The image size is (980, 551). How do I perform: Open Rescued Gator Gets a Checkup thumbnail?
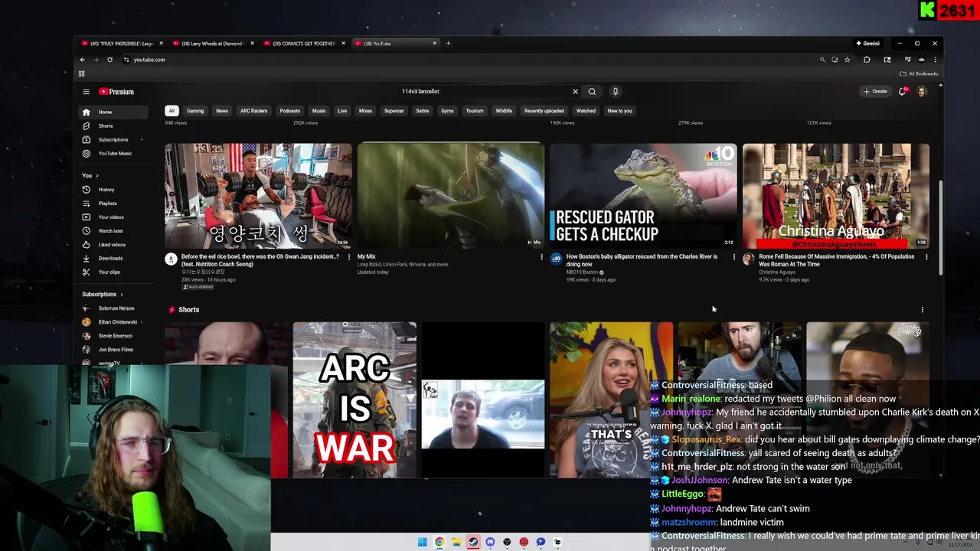tap(643, 196)
